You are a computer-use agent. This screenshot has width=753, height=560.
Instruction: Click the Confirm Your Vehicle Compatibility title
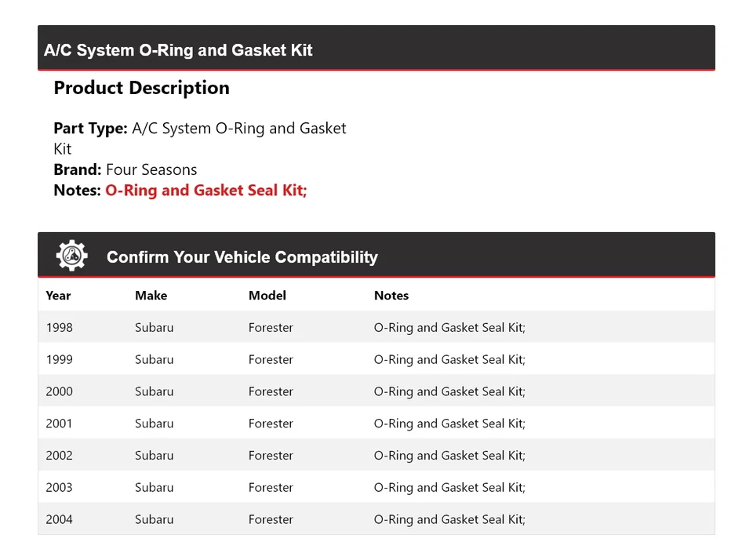242,257
